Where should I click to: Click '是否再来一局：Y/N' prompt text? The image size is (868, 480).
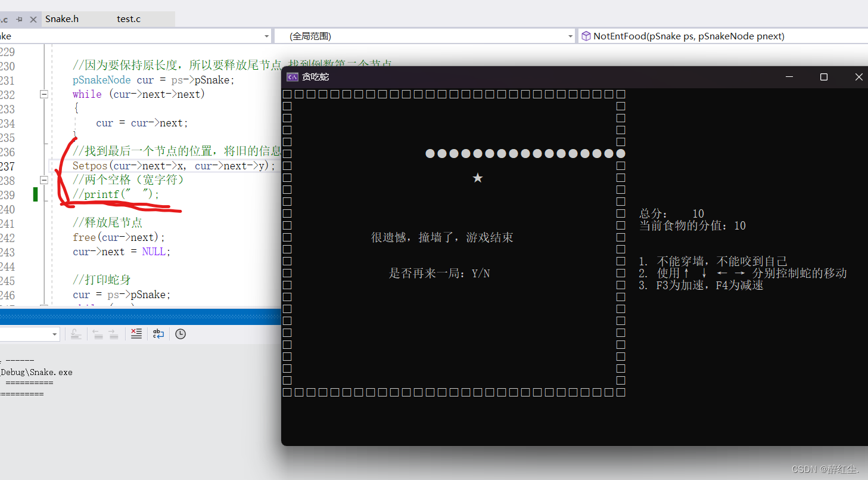[440, 273]
